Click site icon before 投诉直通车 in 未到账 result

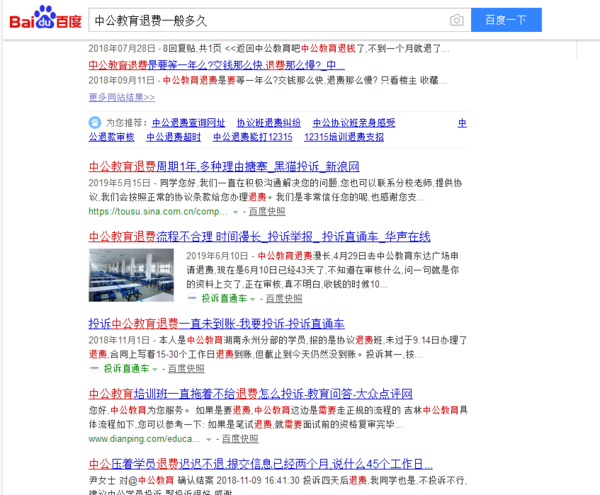[x=94, y=369]
